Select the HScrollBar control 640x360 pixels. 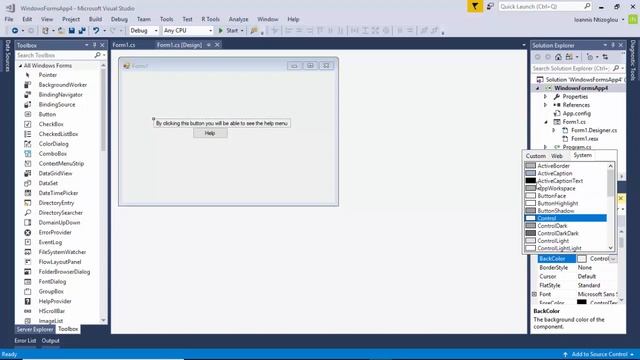(x=51, y=311)
